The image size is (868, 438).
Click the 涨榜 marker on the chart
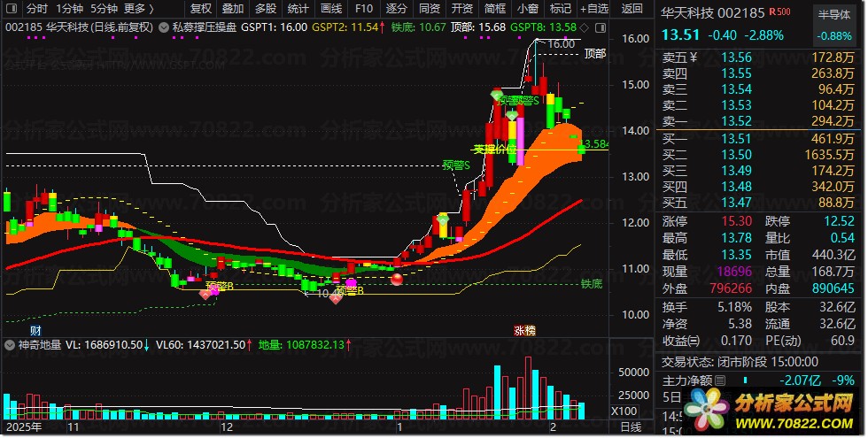[524, 331]
